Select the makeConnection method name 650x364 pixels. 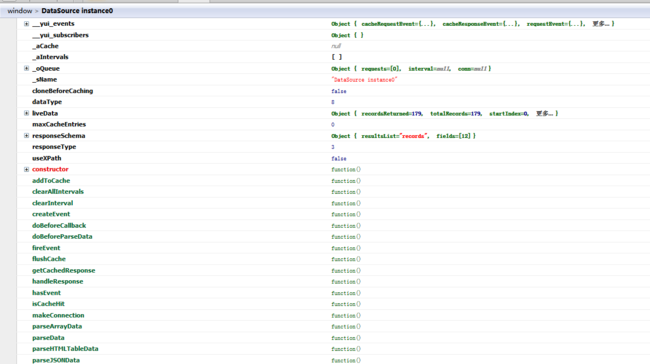[x=58, y=315]
